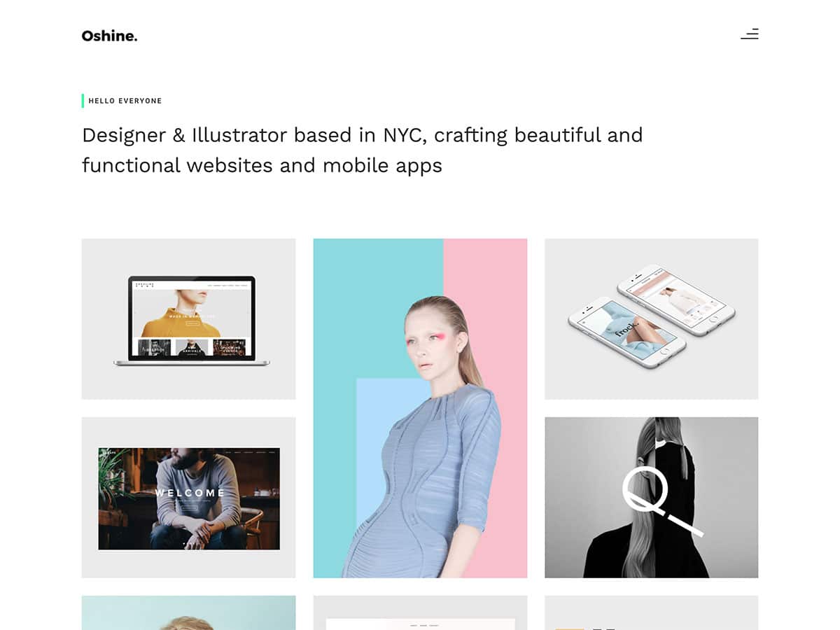This screenshot has height=630, width=840.
Task: Open the laptop mockup portfolio item
Action: 188,318
